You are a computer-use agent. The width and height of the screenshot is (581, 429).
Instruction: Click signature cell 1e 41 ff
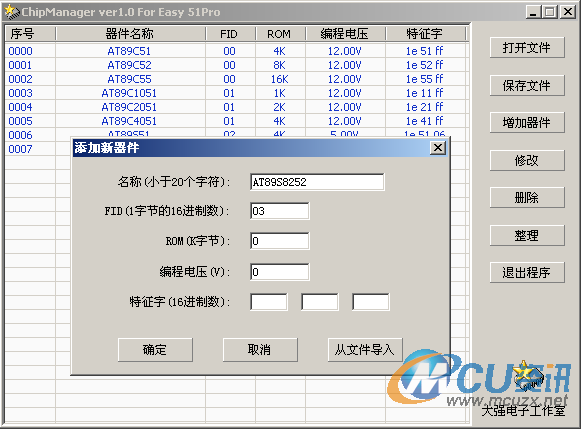[x=424, y=121]
